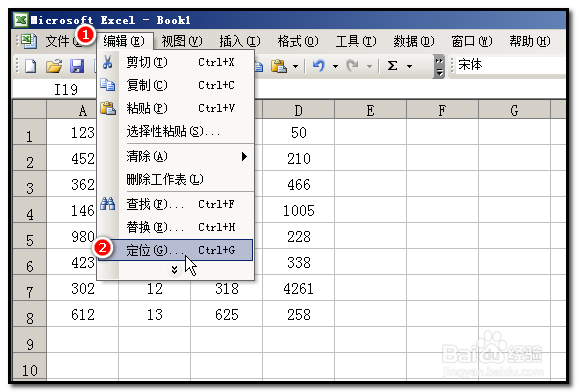The width and height of the screenshot is (577, 392).
Task: Open the AutoSum functions dropdown arrow
Action: coord(410,67)
